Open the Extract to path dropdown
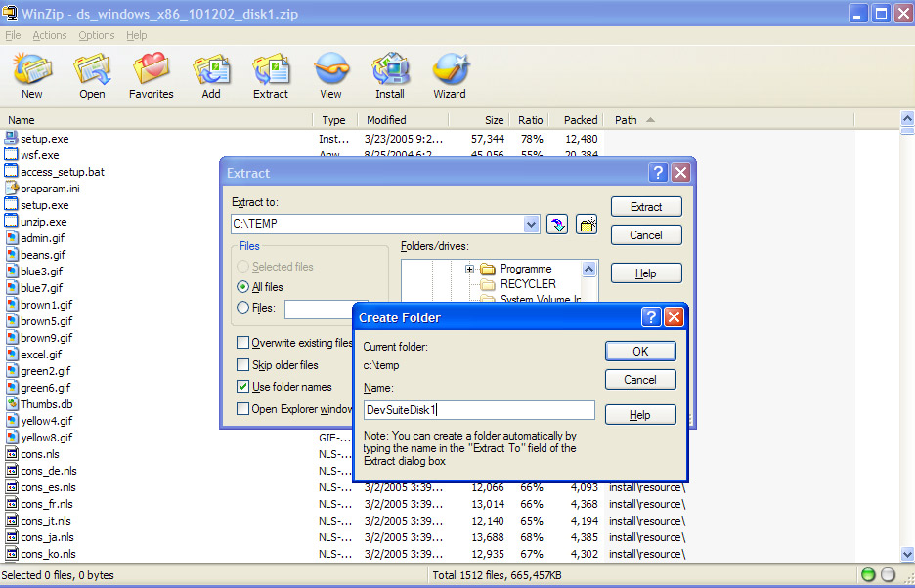Screen dimensions: 915x588 (531, 224)
